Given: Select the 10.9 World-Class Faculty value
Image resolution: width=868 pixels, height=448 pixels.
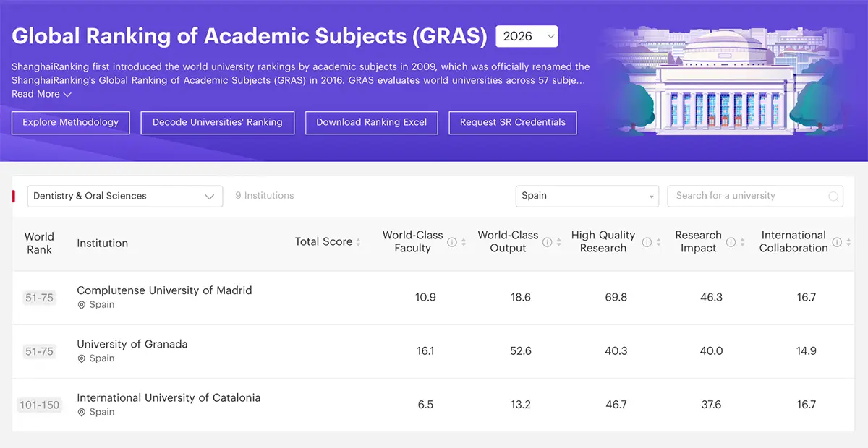Looking at the screenshot, I should point(425,298).
